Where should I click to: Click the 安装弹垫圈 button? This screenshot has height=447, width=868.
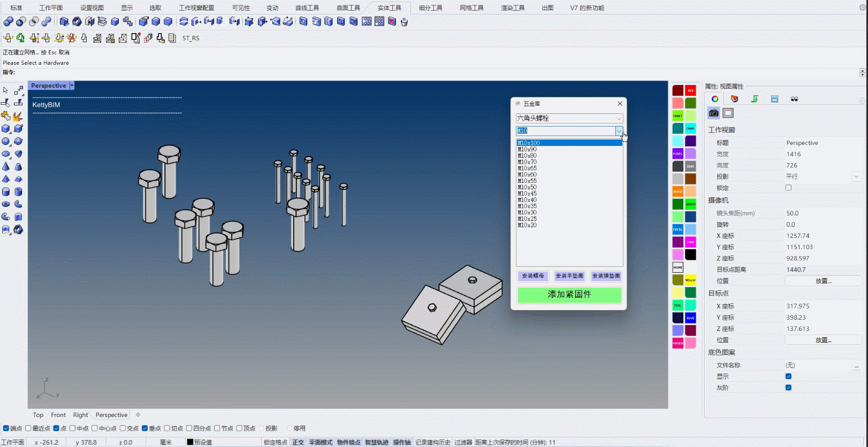coord(606,276)
